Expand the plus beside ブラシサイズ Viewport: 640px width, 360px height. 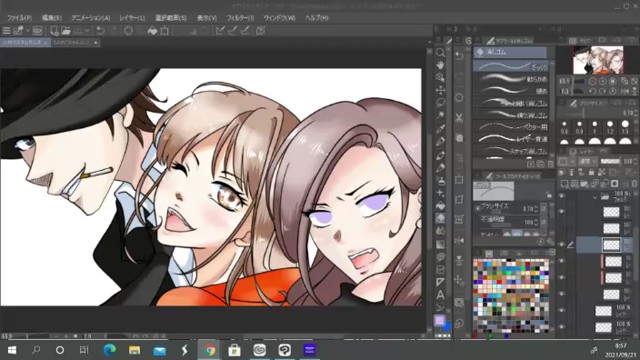[x=478, y=208]
